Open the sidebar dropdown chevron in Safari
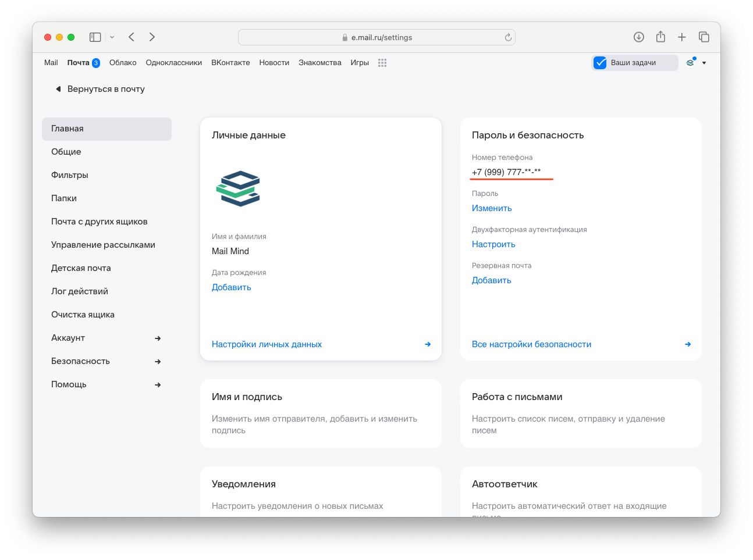Viewport: 753px width, 560px height. point(112,37)
